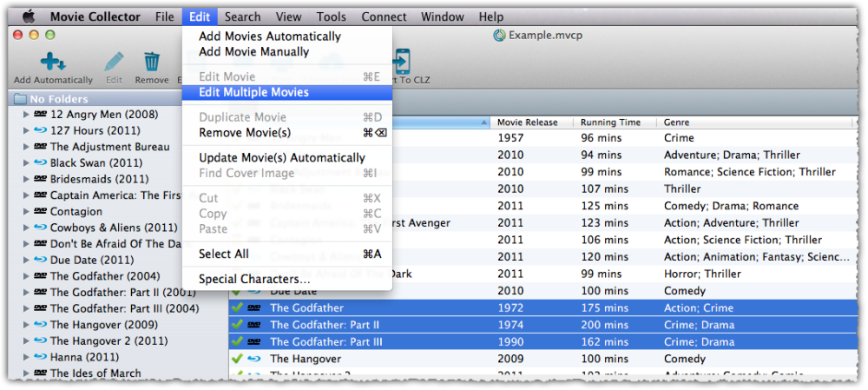Expand Captain America tree item

pyautogui.click(x=26, y=195)
